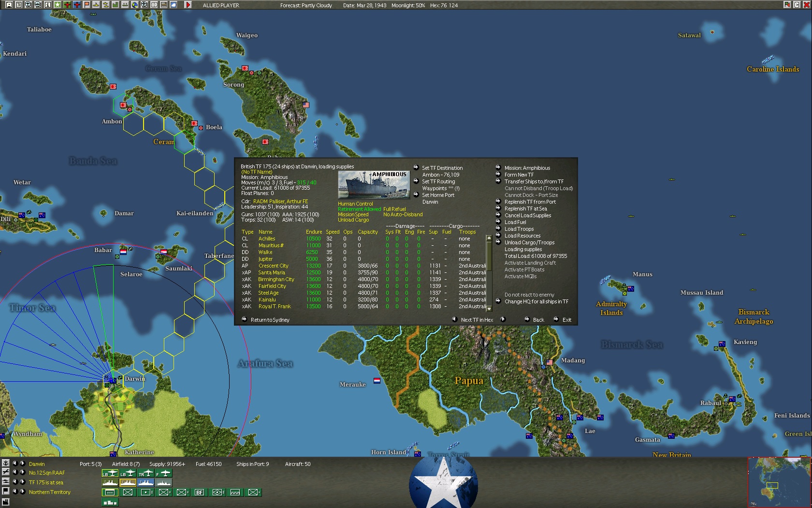Show previous air unit before No.12 Sqn RAAF
Screen dimensions: 812x508
coord(14,473)
